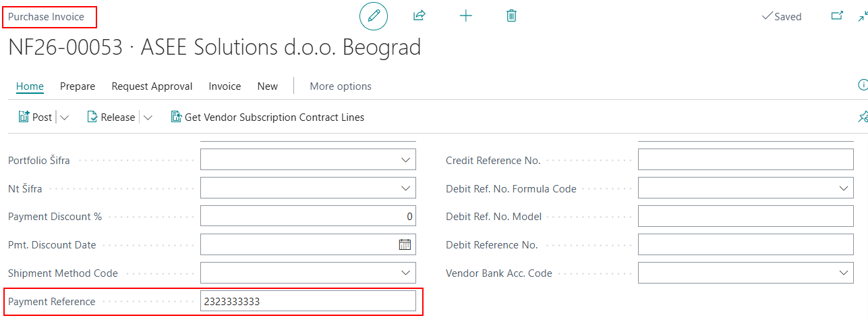Click the Debit Reference No. field
This screenshot has width=868, height=320.
coord(746,244)
